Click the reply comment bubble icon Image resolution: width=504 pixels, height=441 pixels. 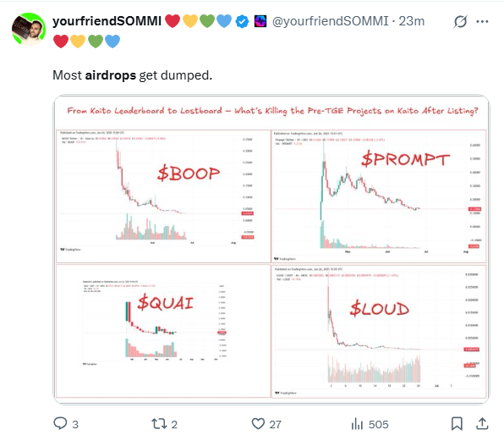60,423
